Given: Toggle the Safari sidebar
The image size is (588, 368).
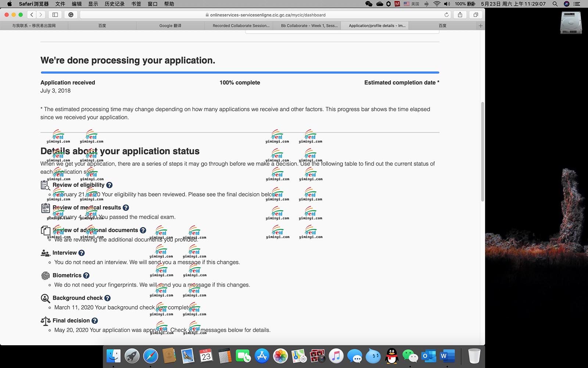Looking at the screenshot, I should 55,15.
